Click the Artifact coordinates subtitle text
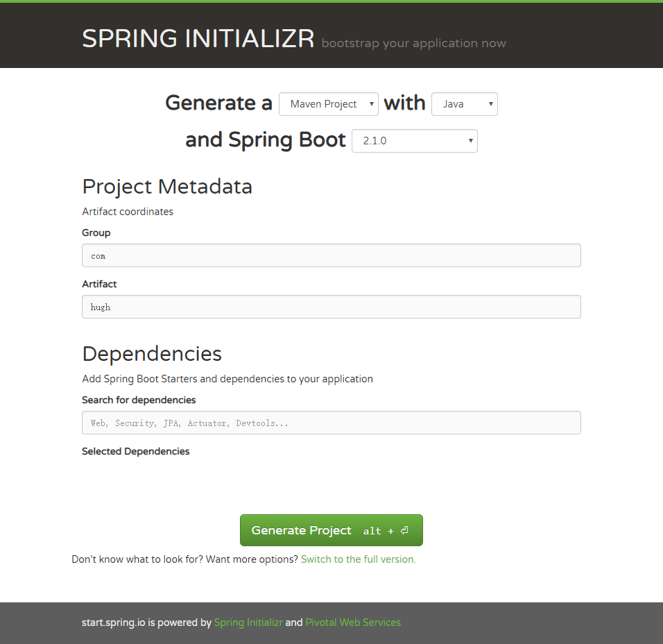 [128, 212]
